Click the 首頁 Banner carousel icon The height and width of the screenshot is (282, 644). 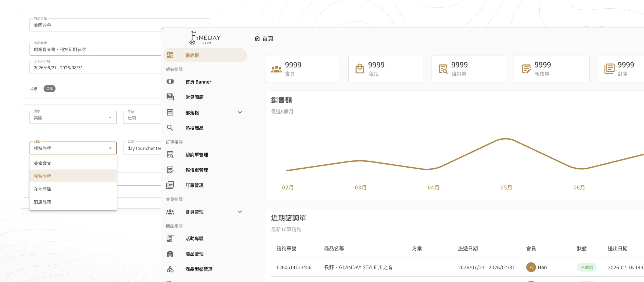pyautogui.click(x=170, y=81)
